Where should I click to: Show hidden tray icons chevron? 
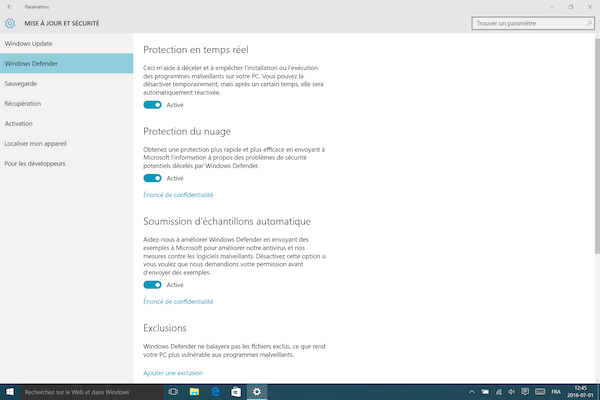click(472, 392)
